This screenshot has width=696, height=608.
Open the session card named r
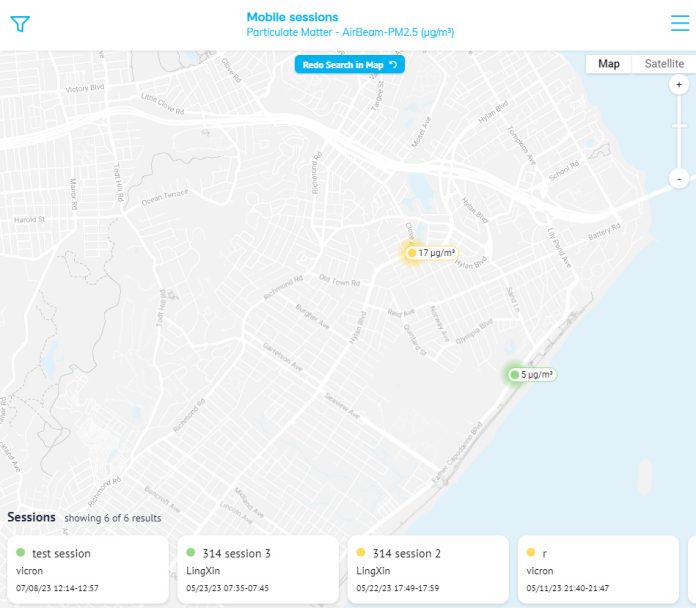tap(598, 570)
